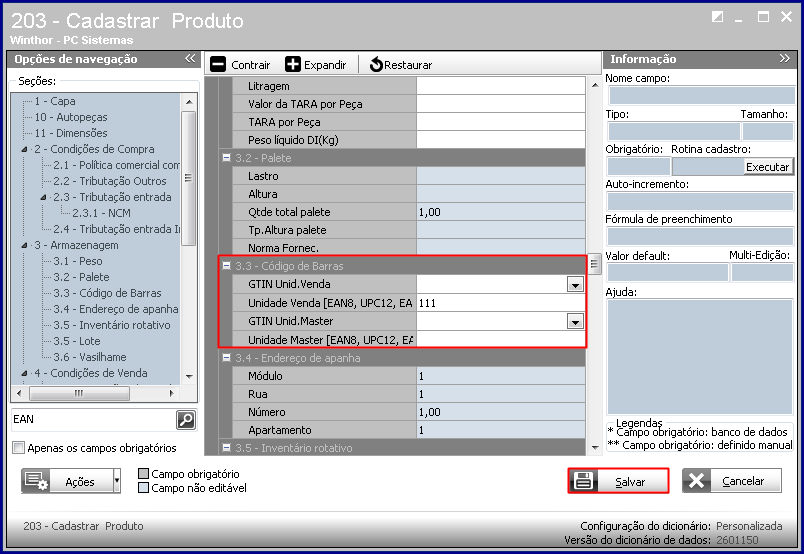Image resolution: width=804 pixels, height=554 pixels.
Task: Click the Litragem value field
Action: pyautogui.click(x=500, y=86)
